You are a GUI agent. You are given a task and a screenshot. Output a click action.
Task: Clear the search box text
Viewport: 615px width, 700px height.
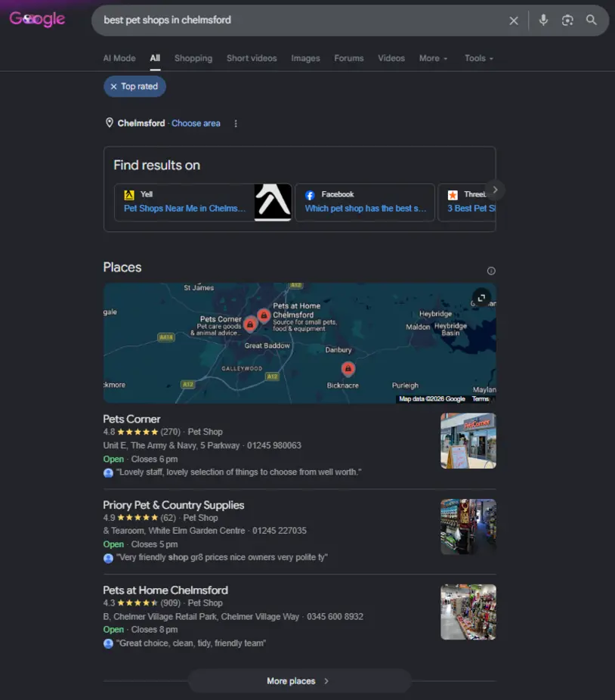[514, 20]
